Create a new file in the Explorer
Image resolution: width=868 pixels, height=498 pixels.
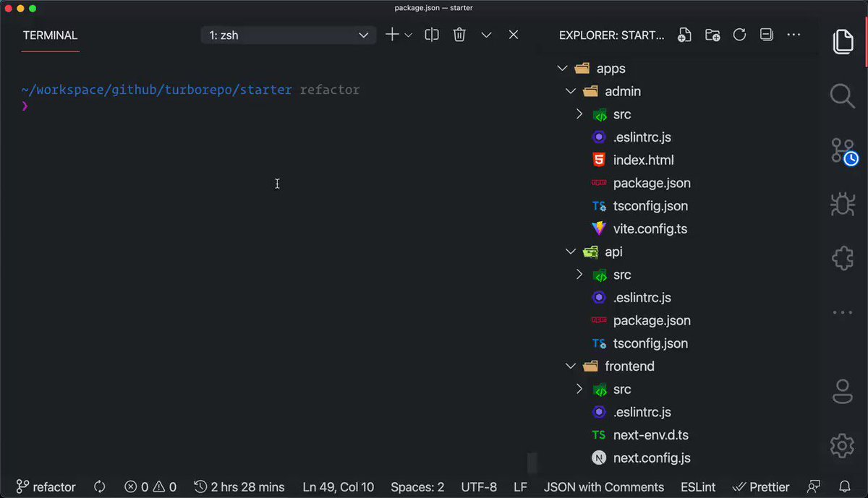coord(684,34)
